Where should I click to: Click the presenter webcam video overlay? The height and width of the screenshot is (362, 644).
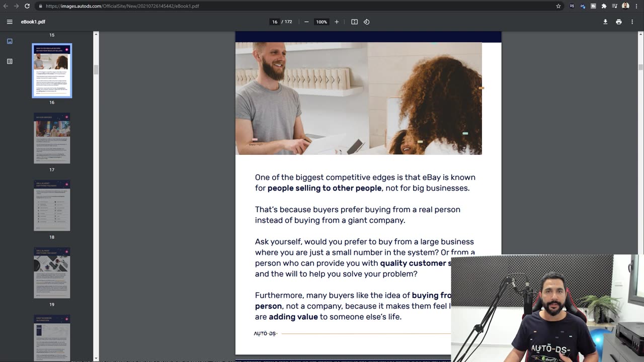click(x=547, y=308)
